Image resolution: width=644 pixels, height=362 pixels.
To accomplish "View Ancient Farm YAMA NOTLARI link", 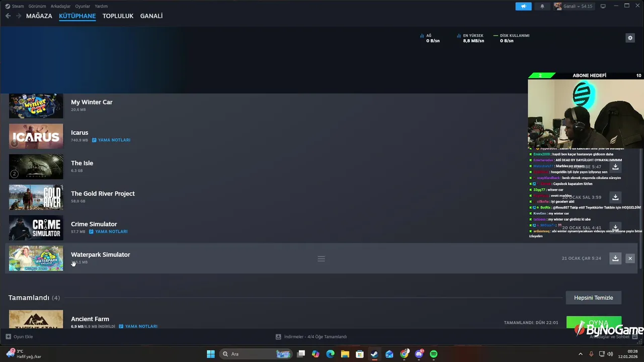I will click(x=138, y=326).
